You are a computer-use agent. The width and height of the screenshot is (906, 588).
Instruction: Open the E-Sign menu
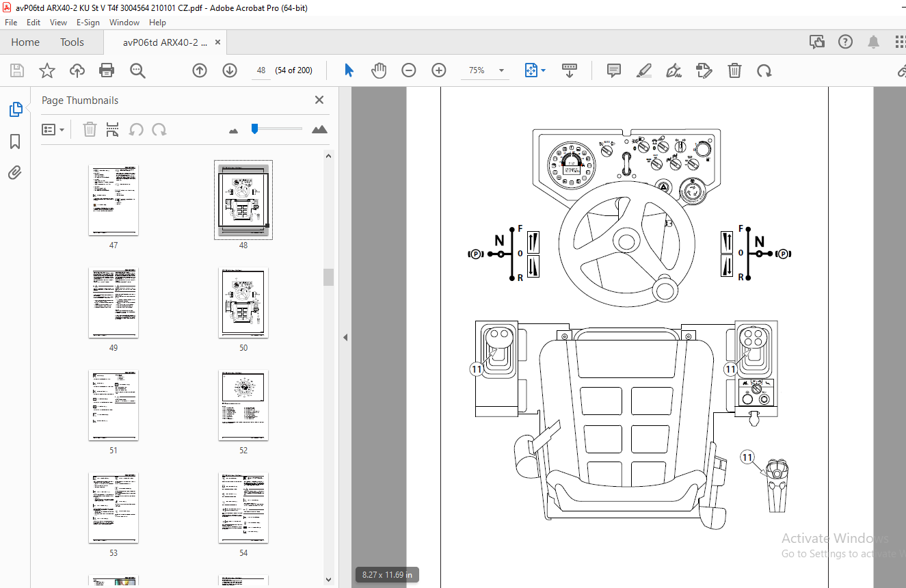[x=88, y=23]
